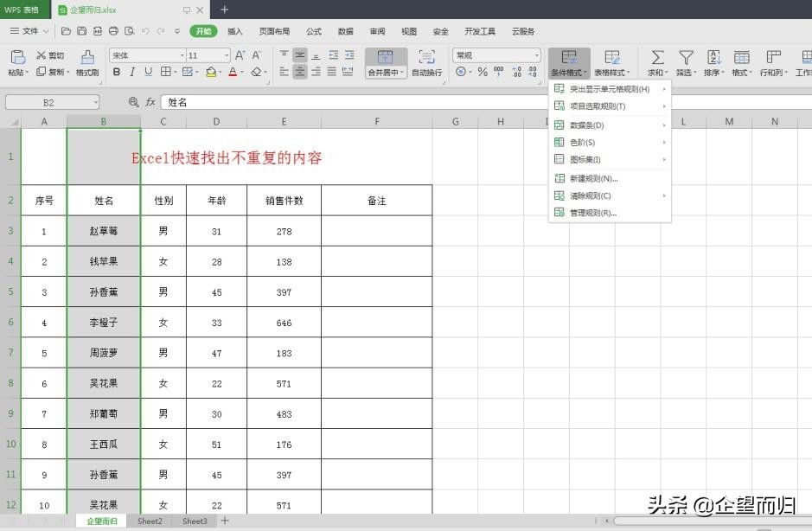
Task: Click the Print icon
Action: [113, 31]
